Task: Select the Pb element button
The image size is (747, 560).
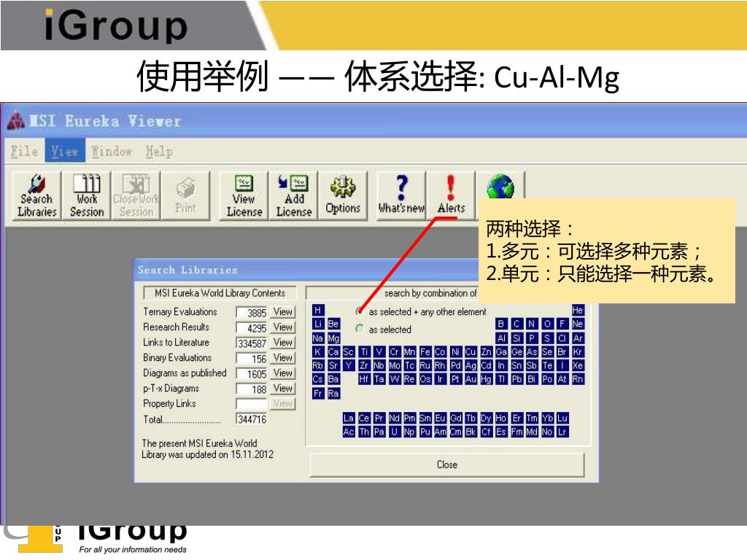Action: 516,379
